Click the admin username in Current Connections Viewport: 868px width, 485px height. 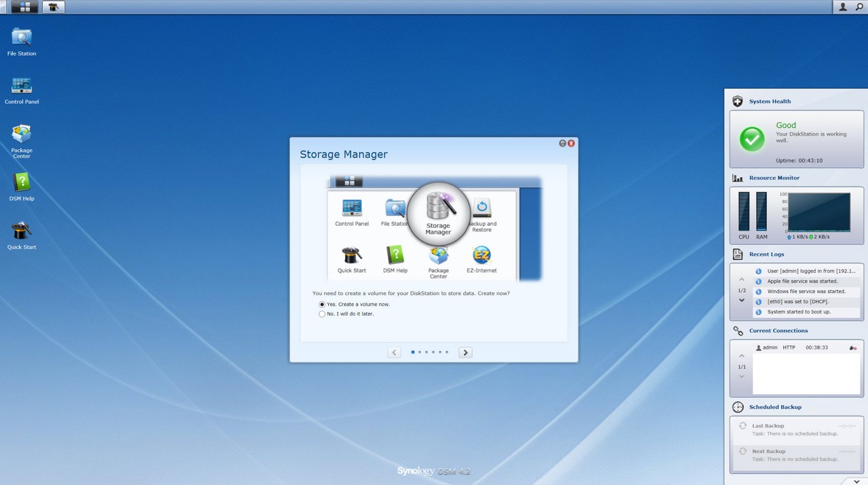click(x=770, y=347)
